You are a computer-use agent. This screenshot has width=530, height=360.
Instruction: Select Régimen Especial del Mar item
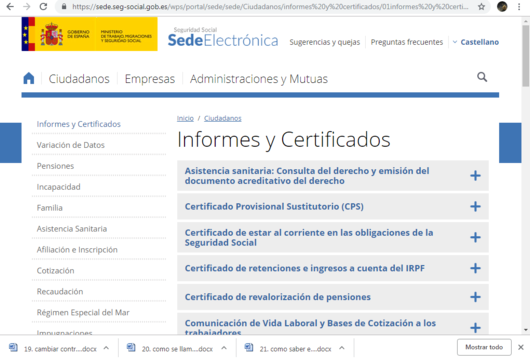[83, 313]
